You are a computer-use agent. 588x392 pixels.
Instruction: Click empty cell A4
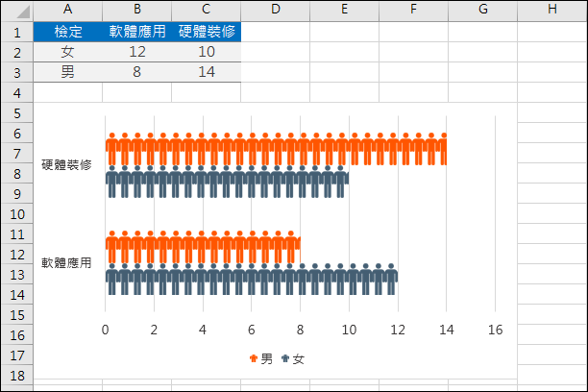point(68,92)
